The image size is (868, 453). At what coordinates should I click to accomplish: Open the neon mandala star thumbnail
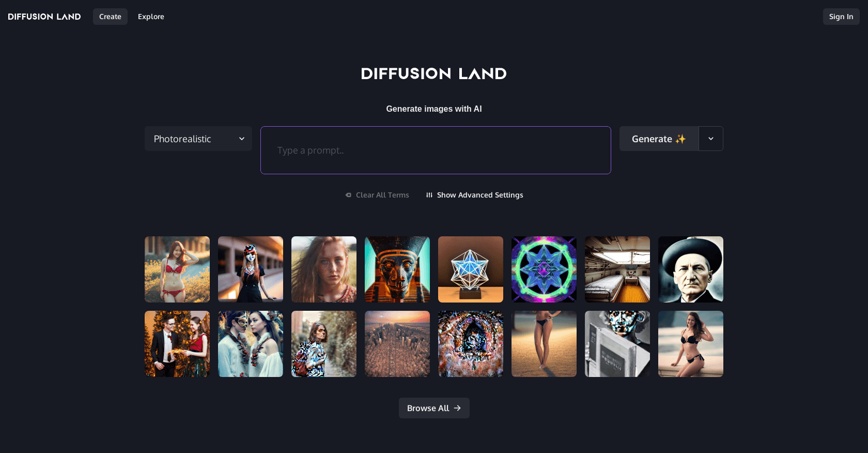pos(544,269)
